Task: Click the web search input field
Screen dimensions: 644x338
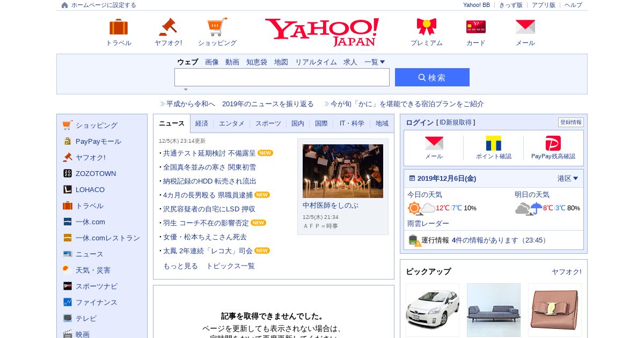Action: [x=282, y=77]
